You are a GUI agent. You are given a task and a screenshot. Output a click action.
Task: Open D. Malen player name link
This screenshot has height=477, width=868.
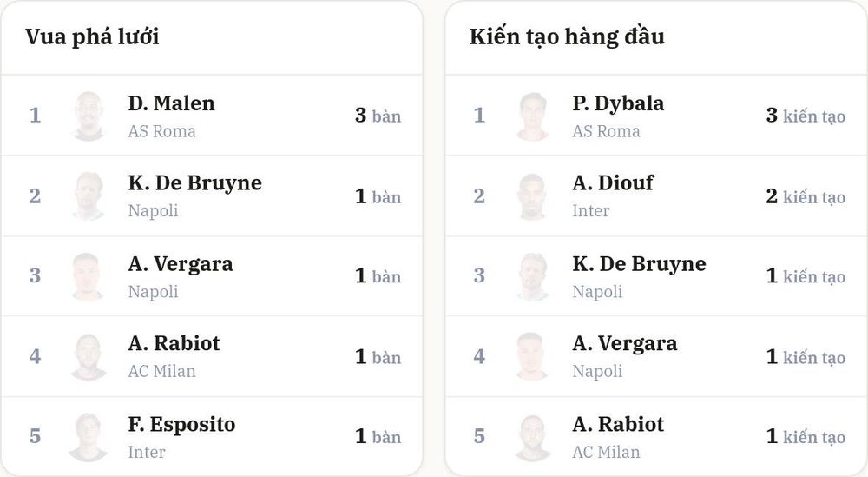(171, 103)
